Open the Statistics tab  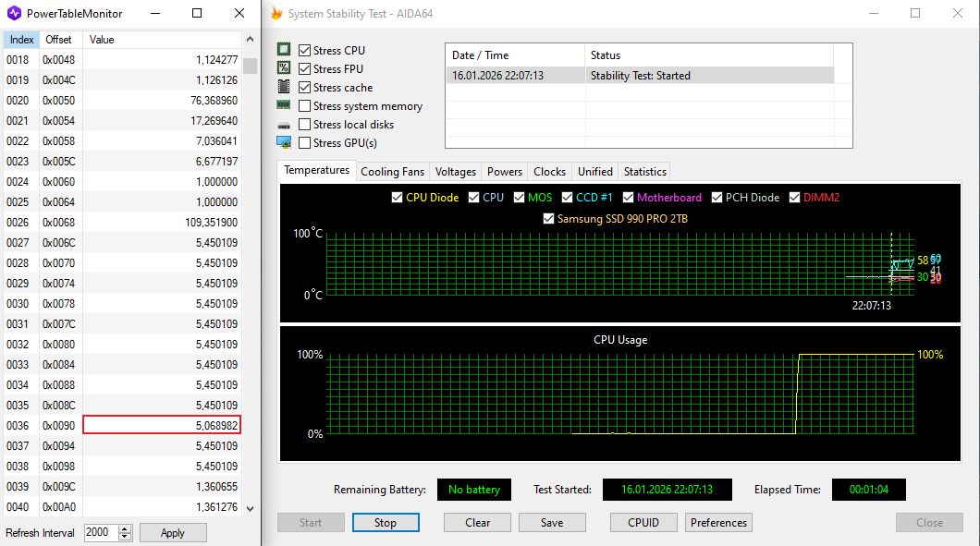(x=645, y=172)
